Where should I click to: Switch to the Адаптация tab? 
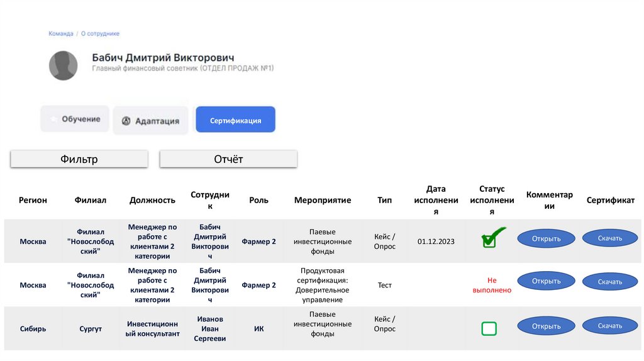pyautogui.click(x=150, y=121)
